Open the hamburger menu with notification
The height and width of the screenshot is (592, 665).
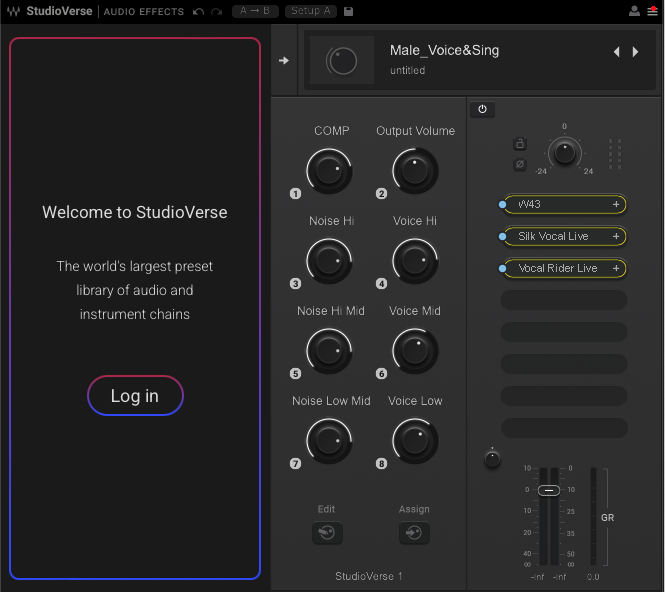652,11
